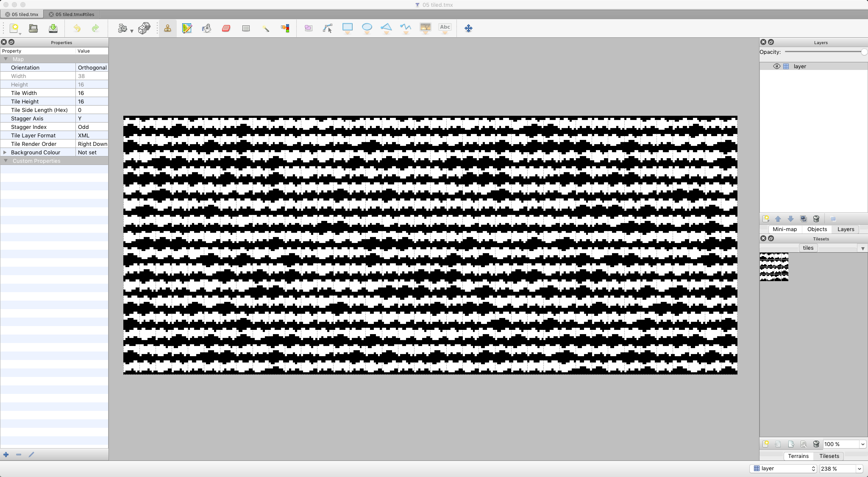
Task: Open the Terrains tab
Action: 798,456
